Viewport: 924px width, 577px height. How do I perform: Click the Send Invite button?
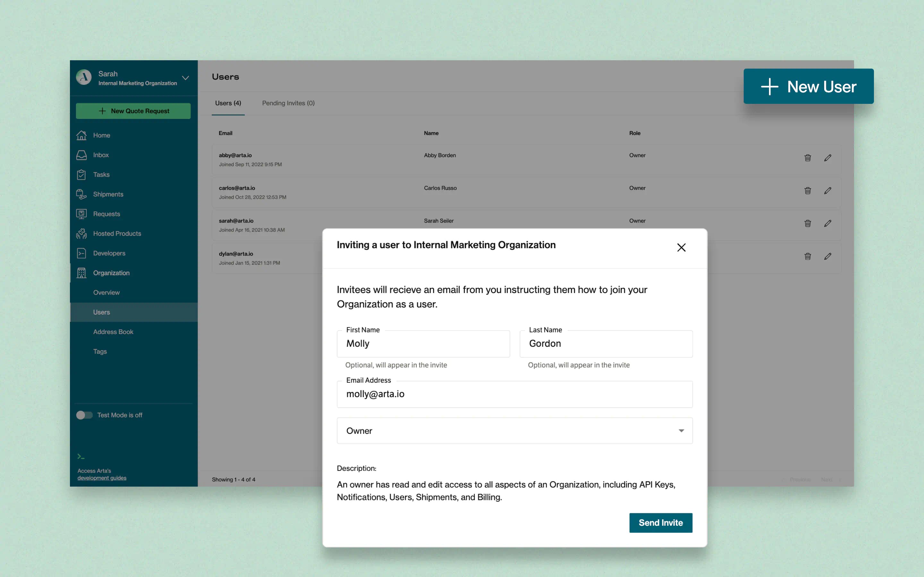(x=661, y=523)
